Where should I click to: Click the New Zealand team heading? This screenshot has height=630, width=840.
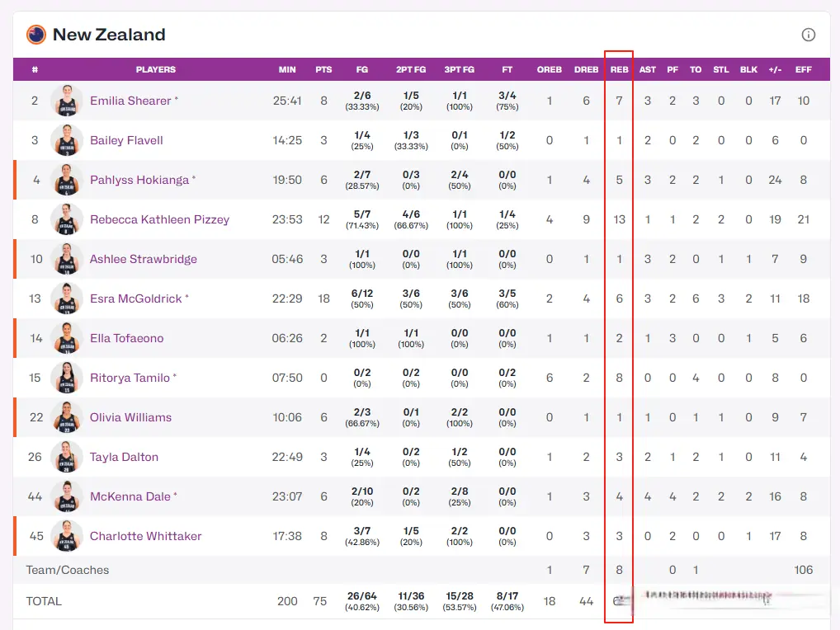pos(109,35)
